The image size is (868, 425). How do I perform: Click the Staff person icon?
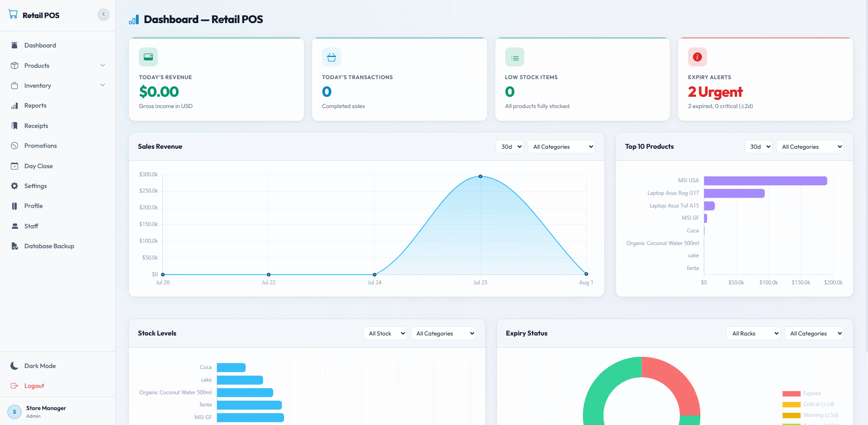pos(14,226)
